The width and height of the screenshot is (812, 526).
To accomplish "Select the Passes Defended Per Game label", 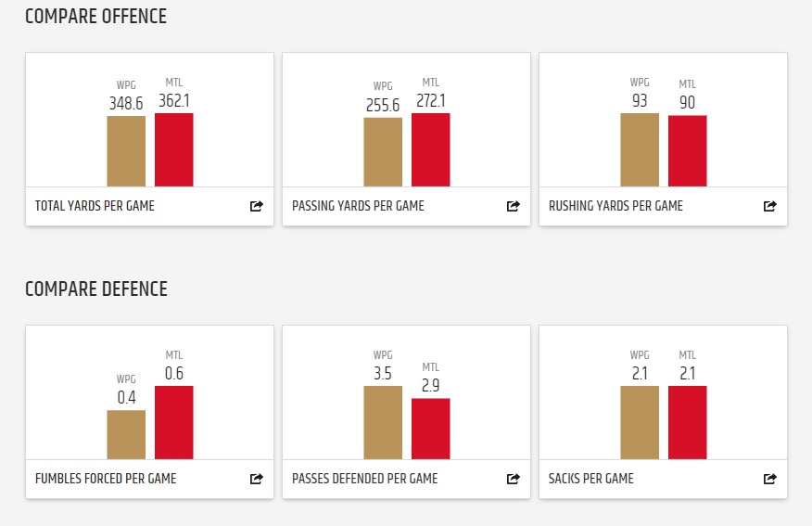I will [364, 479].
